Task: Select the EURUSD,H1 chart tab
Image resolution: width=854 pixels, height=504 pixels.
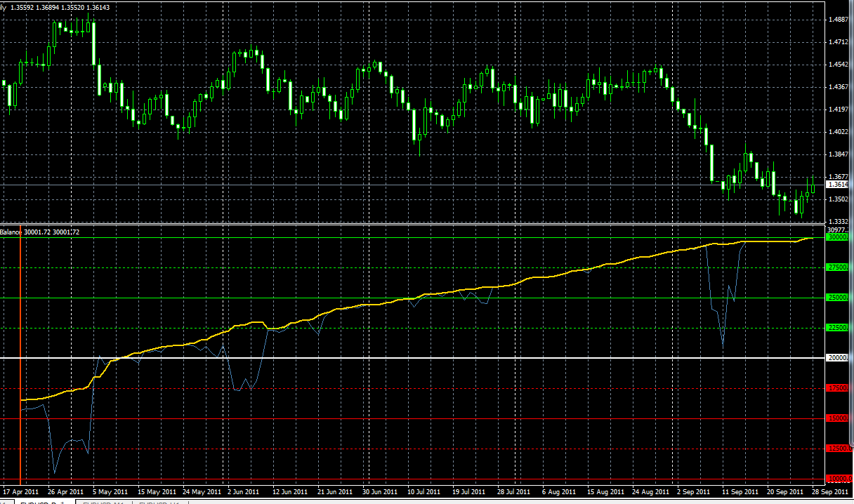Action: click(159, 502)
